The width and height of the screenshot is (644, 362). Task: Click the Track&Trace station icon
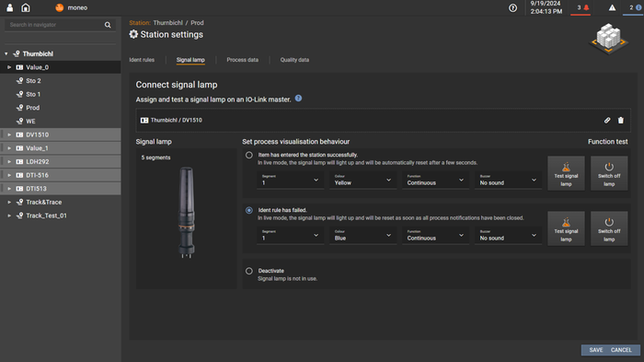coord(19,202)
